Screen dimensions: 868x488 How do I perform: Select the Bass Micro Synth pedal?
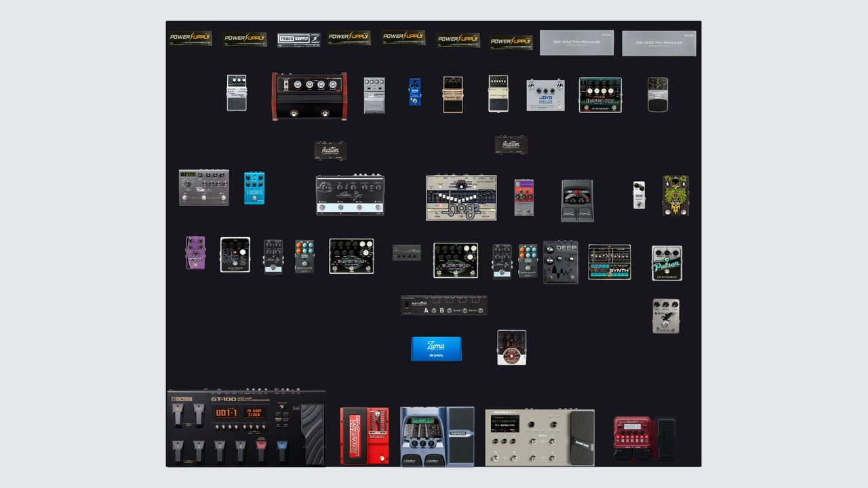click(609, 262)
